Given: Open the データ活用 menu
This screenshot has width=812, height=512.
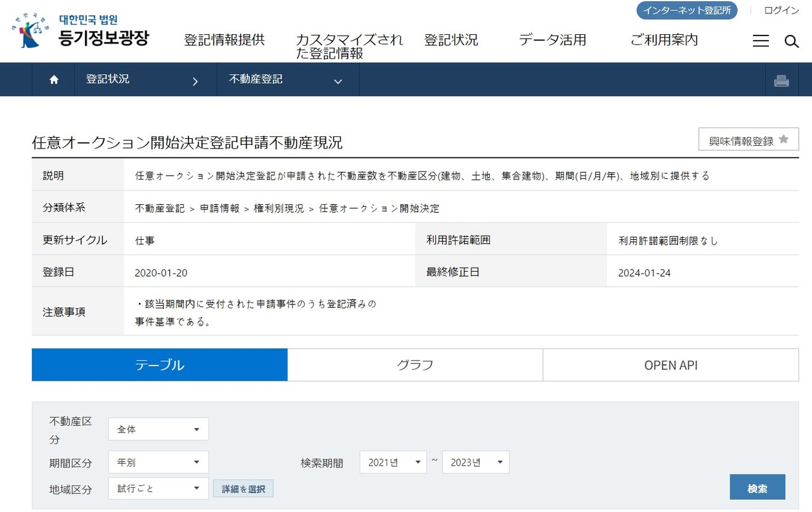Looking at the screenshot, I should (553, 40).
